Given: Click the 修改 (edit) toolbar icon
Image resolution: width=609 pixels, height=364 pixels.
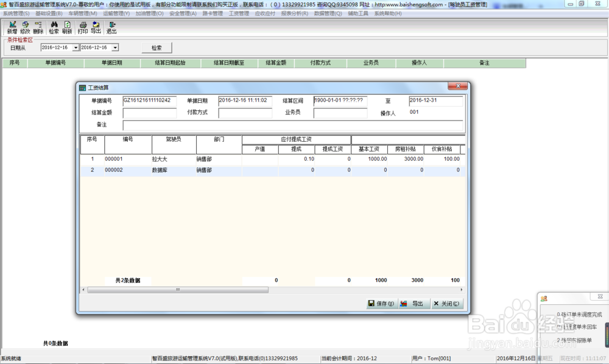Looking at the screenshot, I should [x=25, y=27].
